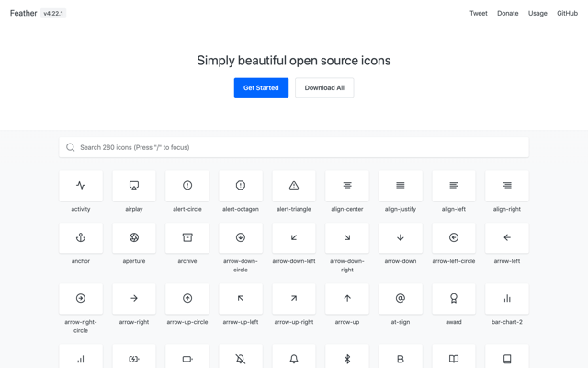
Task: Click the arrow-left icon
Action: click(x=507, y=237)
